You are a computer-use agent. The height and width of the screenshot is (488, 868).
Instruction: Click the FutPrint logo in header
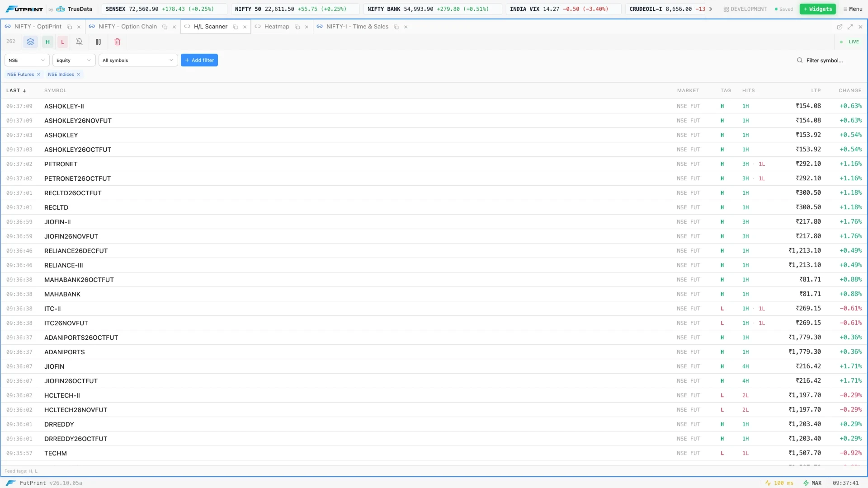(24, 9)
